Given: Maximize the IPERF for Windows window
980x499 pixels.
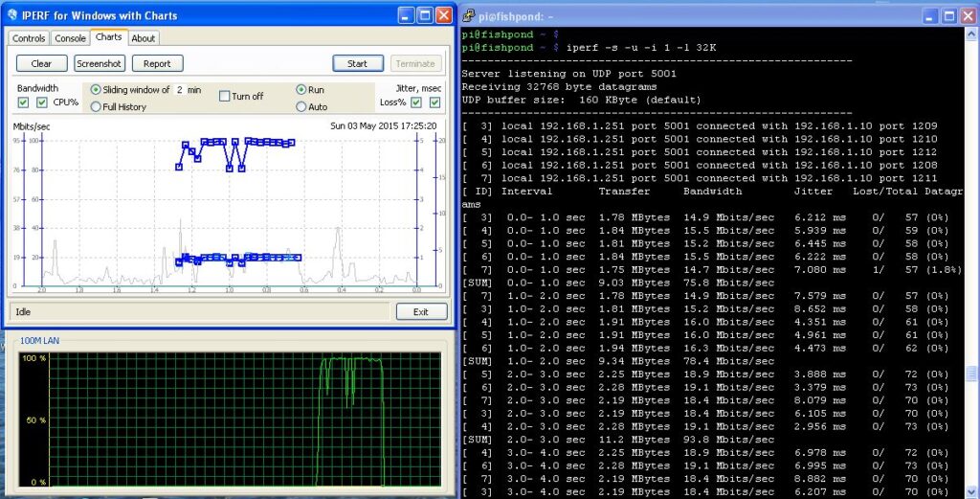Looking at the screenshot, I should click(425, 15).
